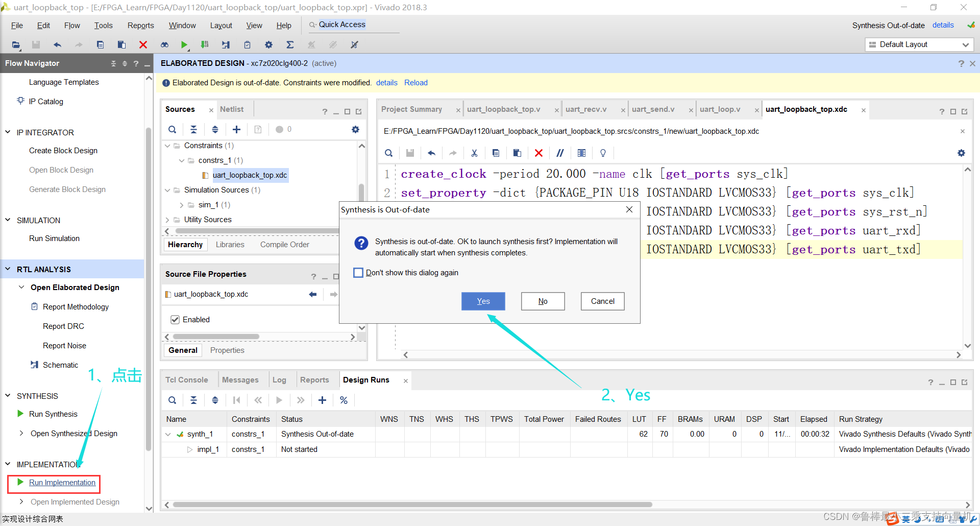Collapse the synth_1 run row

click(x=168, y=435)
